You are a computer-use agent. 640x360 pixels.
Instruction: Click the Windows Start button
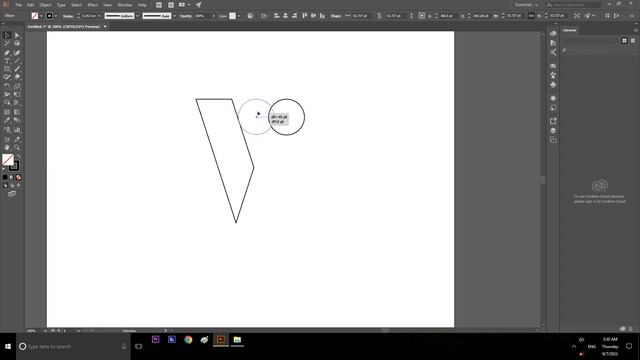tap(8, 347)
